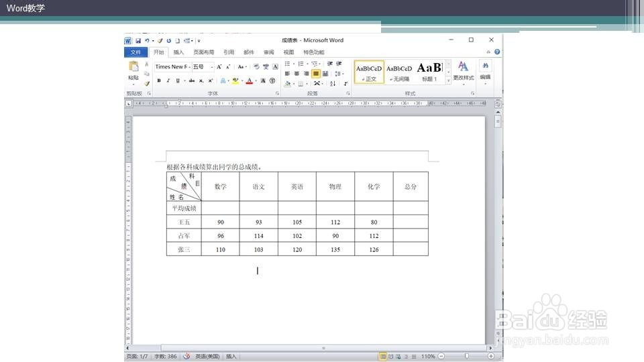Open the Font dialog launcher
The height and width of the screenshot is (362, 644).
click(x=277, y=94)
